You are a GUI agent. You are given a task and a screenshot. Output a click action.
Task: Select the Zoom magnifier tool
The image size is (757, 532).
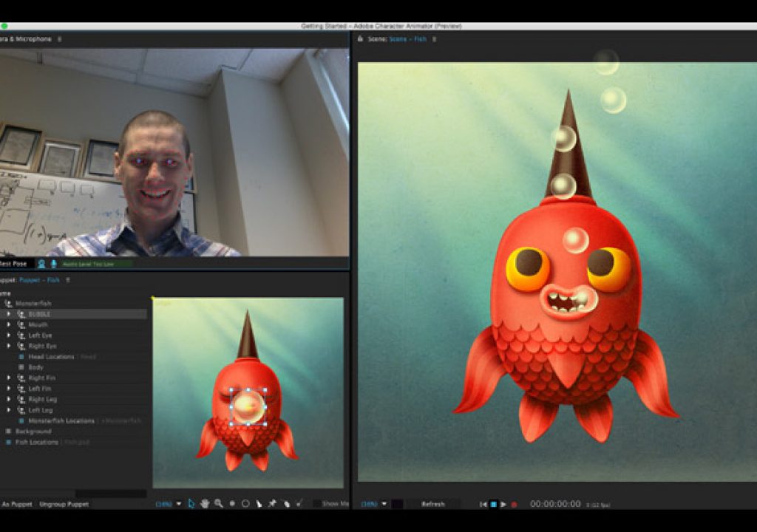tap(219, 503)
